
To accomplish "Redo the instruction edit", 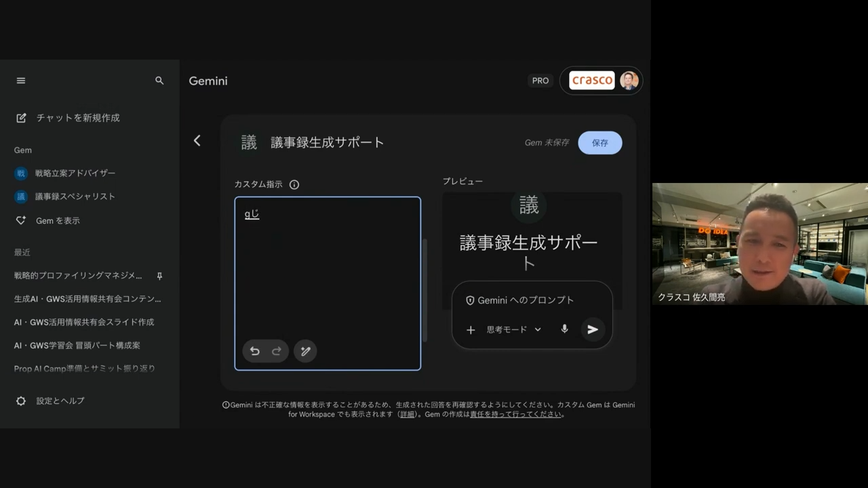I will pyautogui.click(x=277, y=351).
